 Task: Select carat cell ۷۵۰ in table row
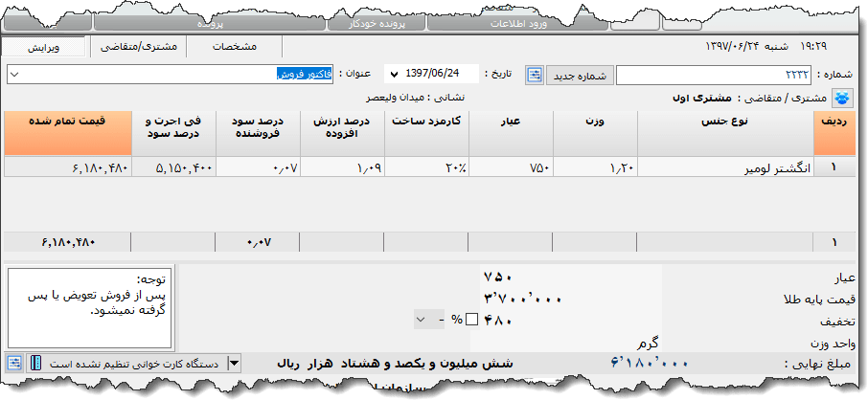point(511,167)
